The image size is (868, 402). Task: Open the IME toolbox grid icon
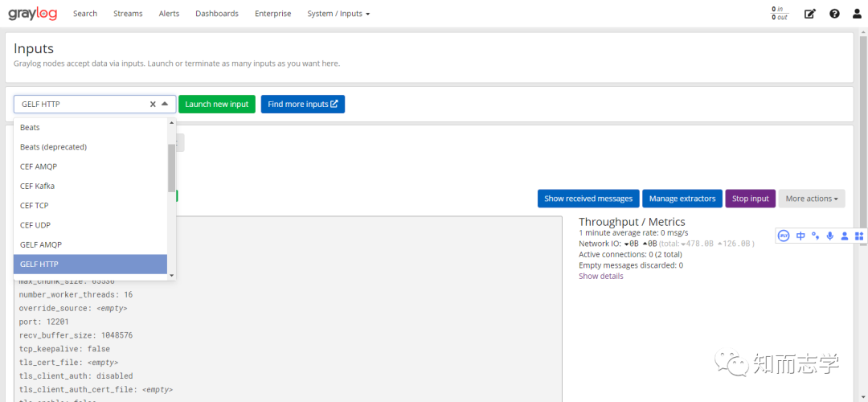pyautogui.click(x=858, y=236)
